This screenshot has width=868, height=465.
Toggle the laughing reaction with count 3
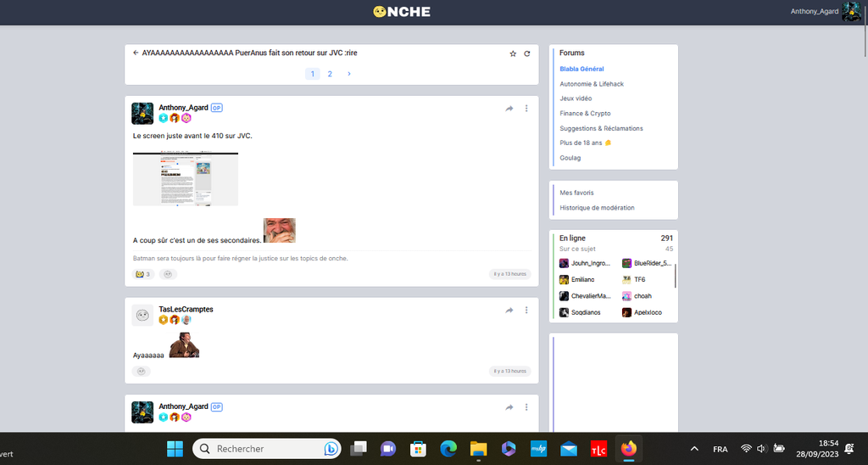pyautogui.click(x=142, y=274)
